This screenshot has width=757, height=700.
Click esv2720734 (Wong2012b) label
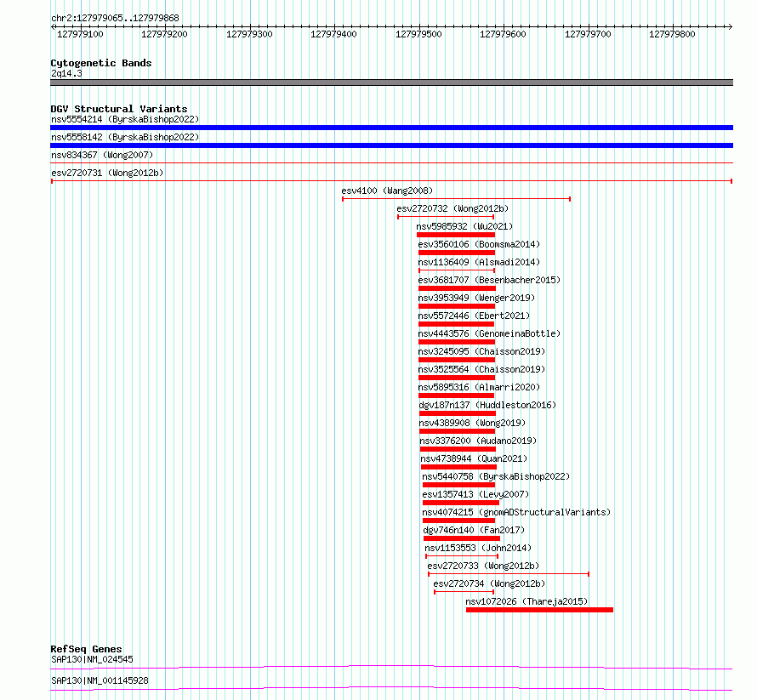[x=489, y=583]
